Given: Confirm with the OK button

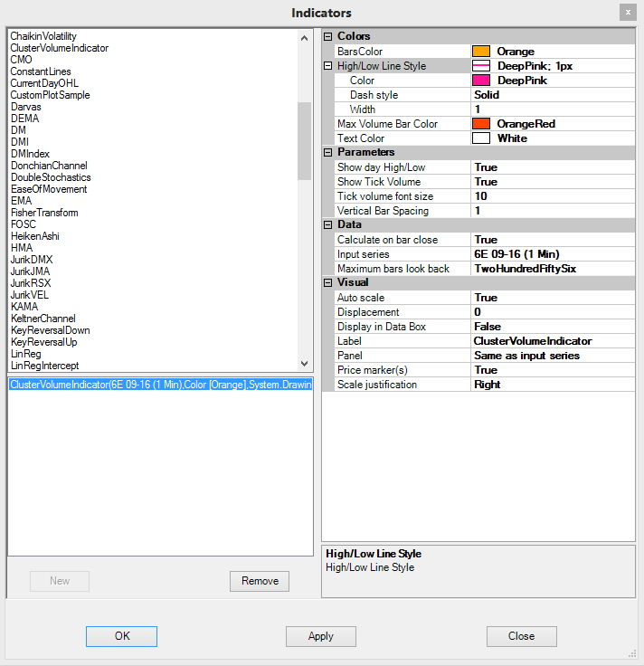Looking at the screenshot, I should [122, 636].
